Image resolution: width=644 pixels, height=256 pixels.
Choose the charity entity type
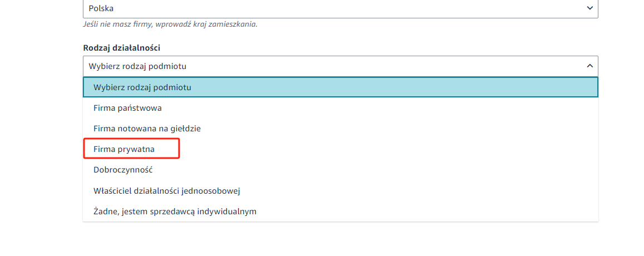click(x=123, y=170)
